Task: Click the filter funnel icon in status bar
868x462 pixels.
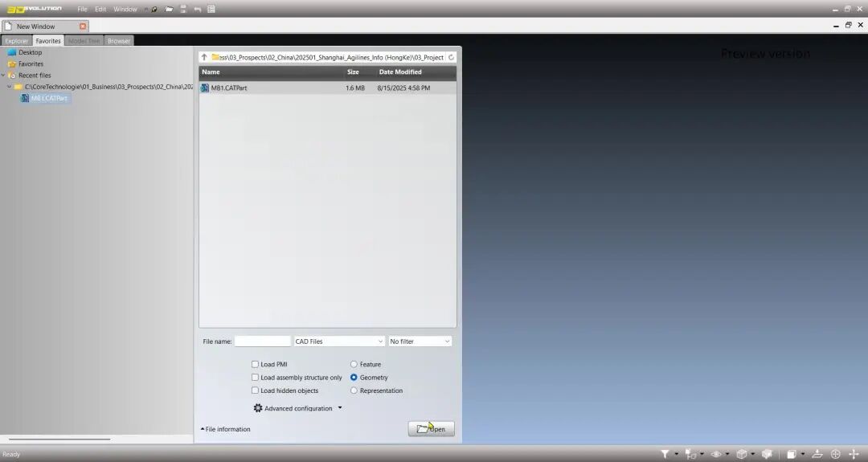Action: click(x=665, y=454)
